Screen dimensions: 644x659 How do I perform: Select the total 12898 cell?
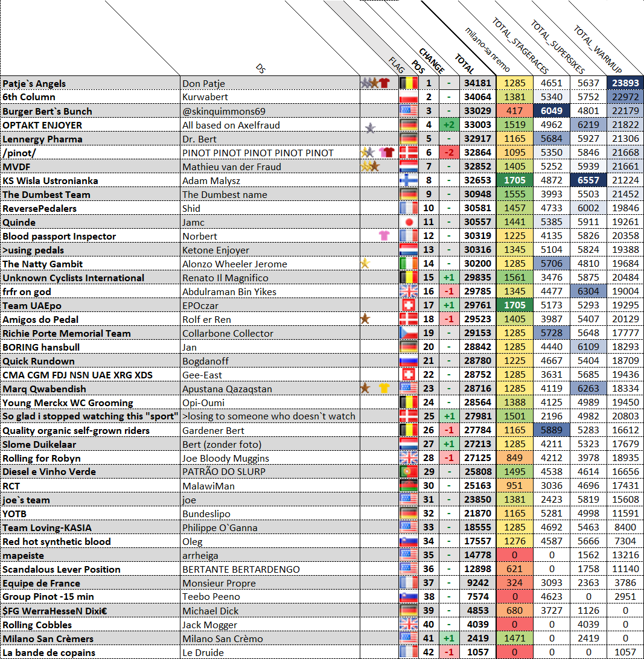tap(477, 568)
